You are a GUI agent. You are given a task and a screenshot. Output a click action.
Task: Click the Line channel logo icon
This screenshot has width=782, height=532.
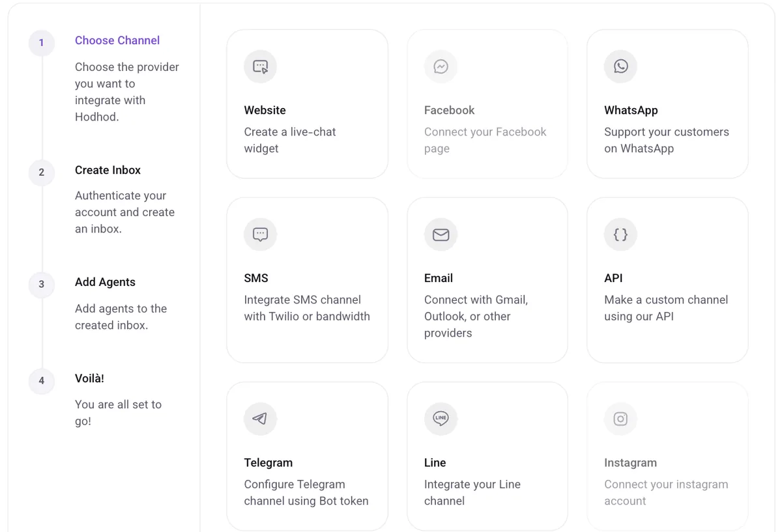point(441,419)
